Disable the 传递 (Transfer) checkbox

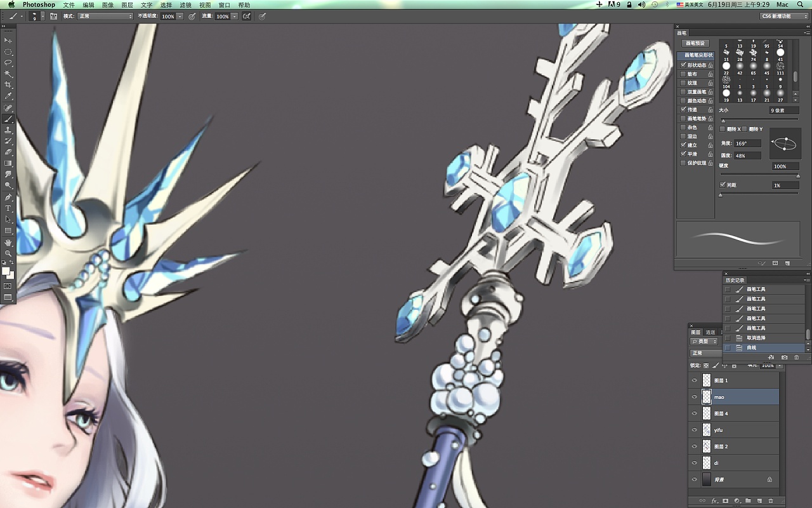pos(683,109)
